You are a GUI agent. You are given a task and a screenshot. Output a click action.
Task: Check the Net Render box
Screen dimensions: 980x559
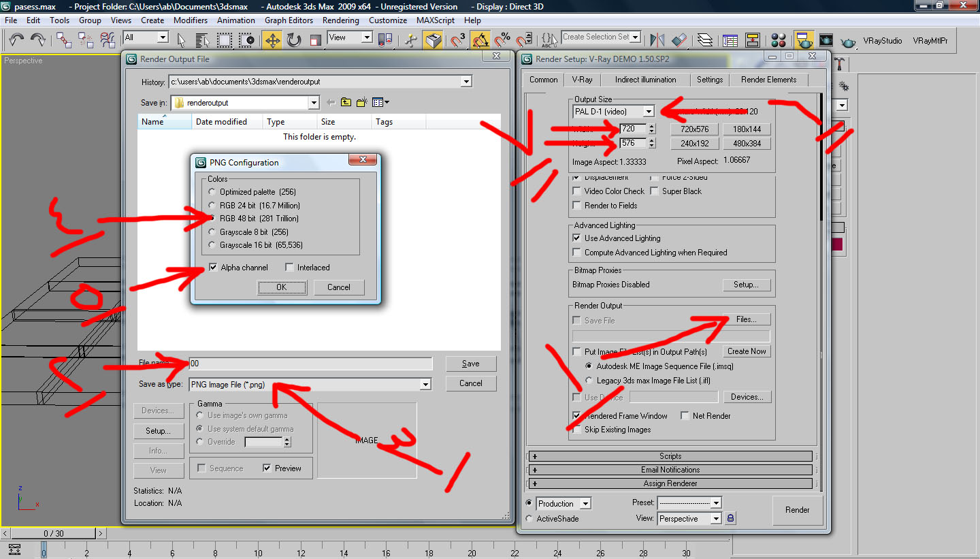pyautogui.click(x=685, y=416)
